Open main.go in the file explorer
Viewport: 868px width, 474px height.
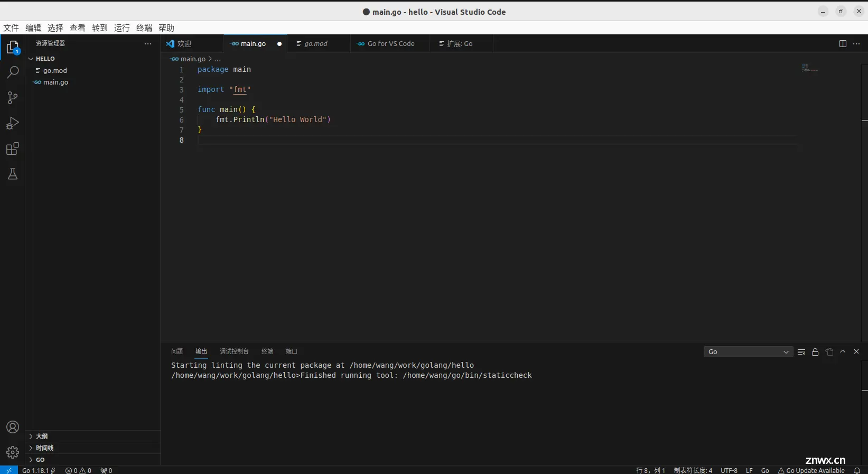pos(92,82)
